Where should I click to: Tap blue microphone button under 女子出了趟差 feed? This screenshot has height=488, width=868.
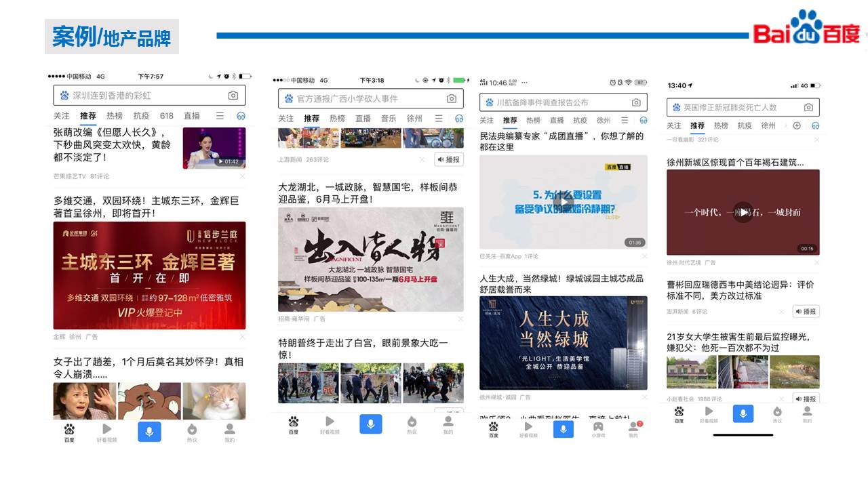[149, 431]
